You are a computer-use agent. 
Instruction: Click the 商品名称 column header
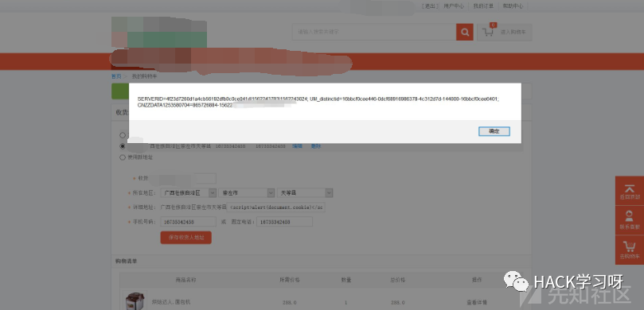point(185,280)
